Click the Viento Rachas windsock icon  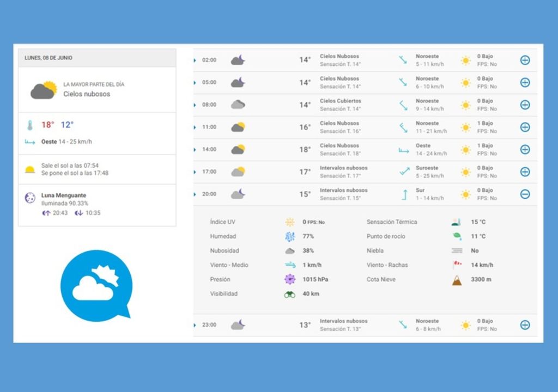point(457,265)
